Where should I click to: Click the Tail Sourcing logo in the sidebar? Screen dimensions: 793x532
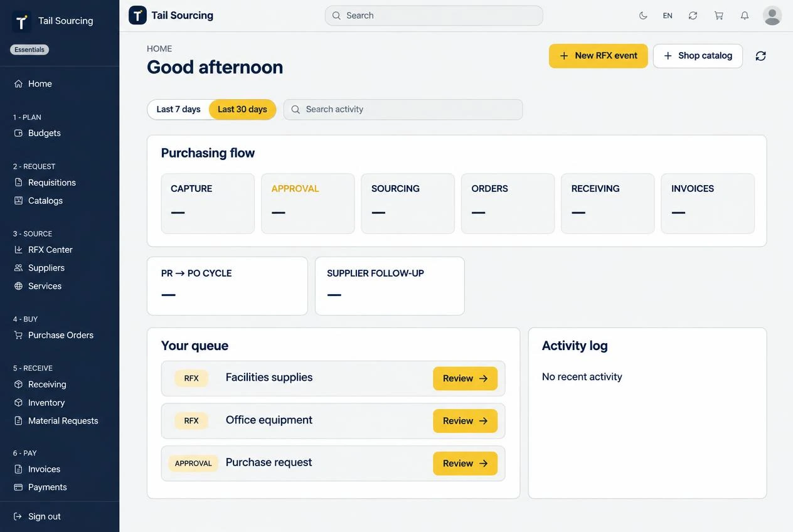[21, 22]
